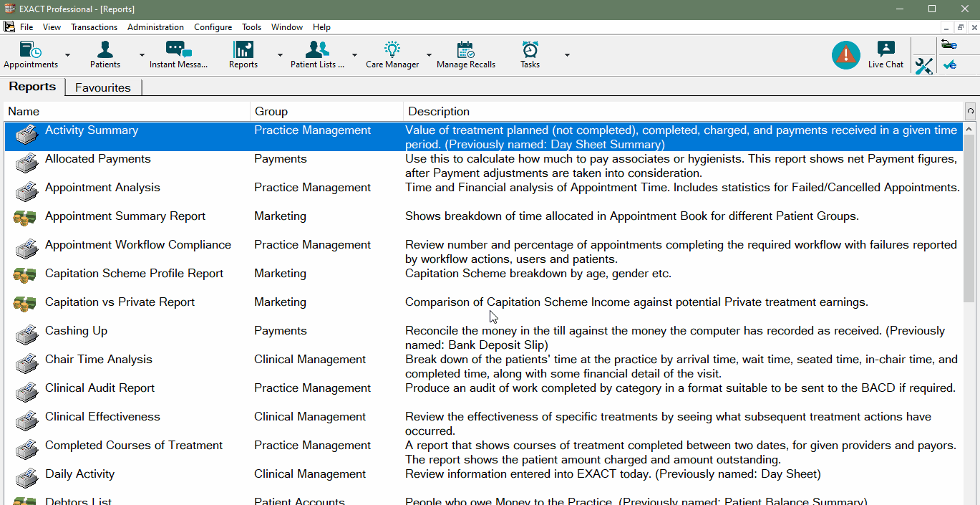980x505 pixels.
Task: Expand the Appointments dropdown arrow
Action: pos(68,55)
